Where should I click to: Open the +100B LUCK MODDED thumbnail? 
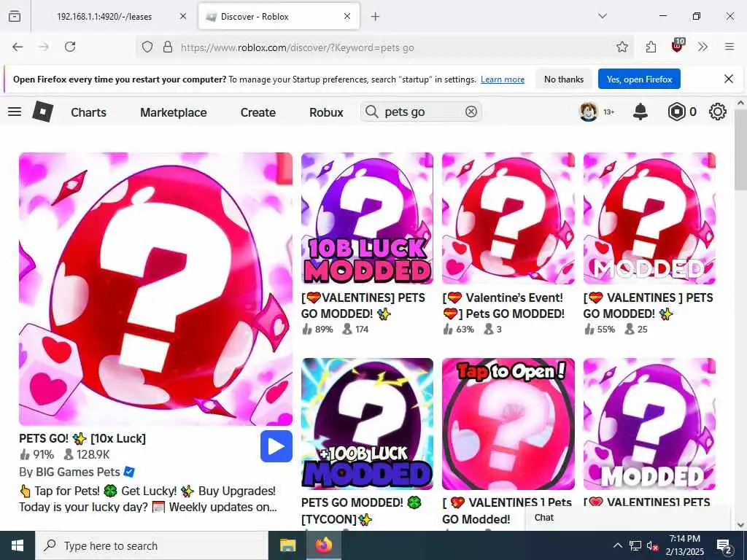[368, 424]
